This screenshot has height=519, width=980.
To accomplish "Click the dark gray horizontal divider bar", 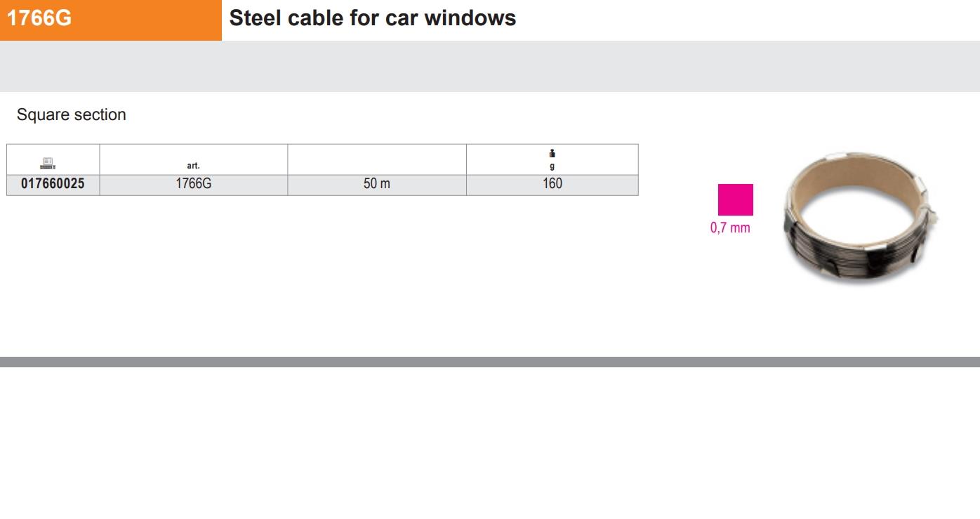I will coord(490,362).
